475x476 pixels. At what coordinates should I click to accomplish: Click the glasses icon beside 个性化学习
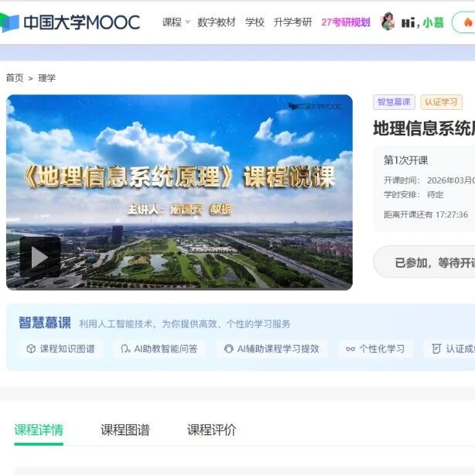350,349
